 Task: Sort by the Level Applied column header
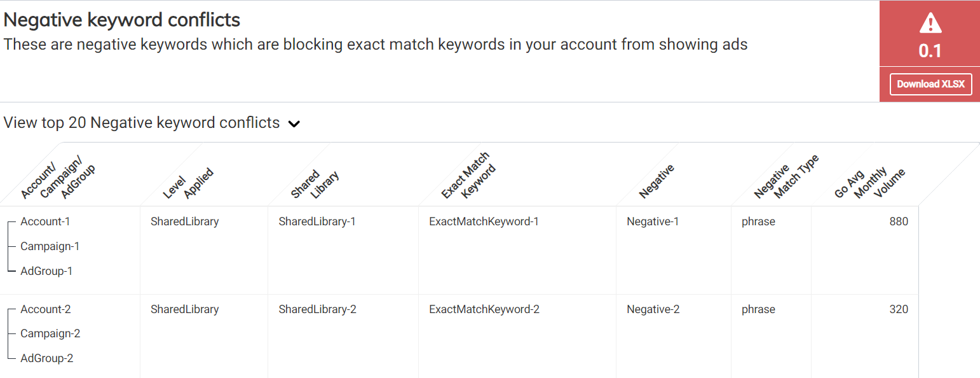click(189, 183)
